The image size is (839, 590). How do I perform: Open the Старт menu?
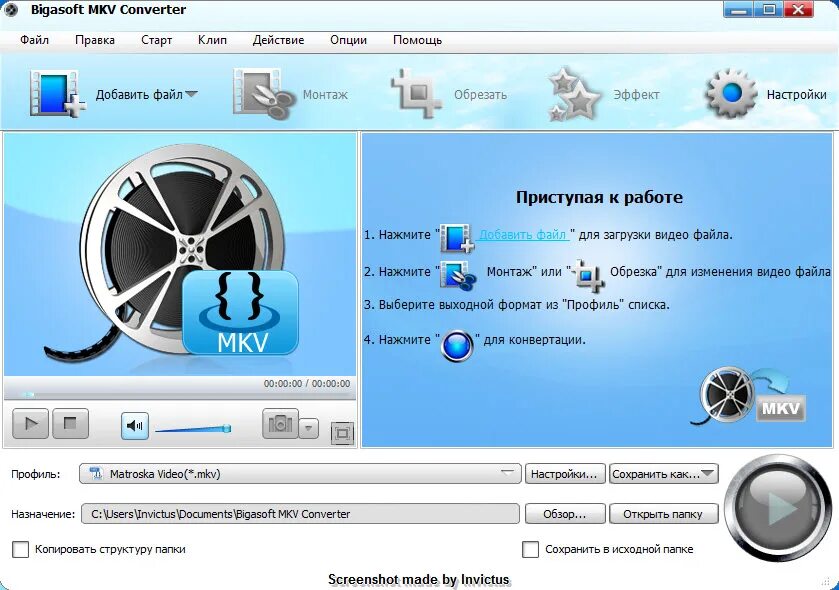[x=156, y=40]
